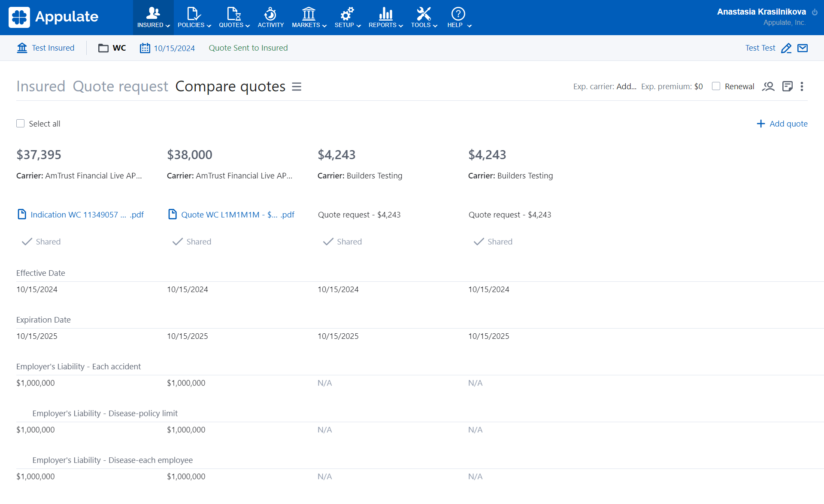Switch to the Quote request tab
The image size is (824, 504).
(x=120, y=86)
